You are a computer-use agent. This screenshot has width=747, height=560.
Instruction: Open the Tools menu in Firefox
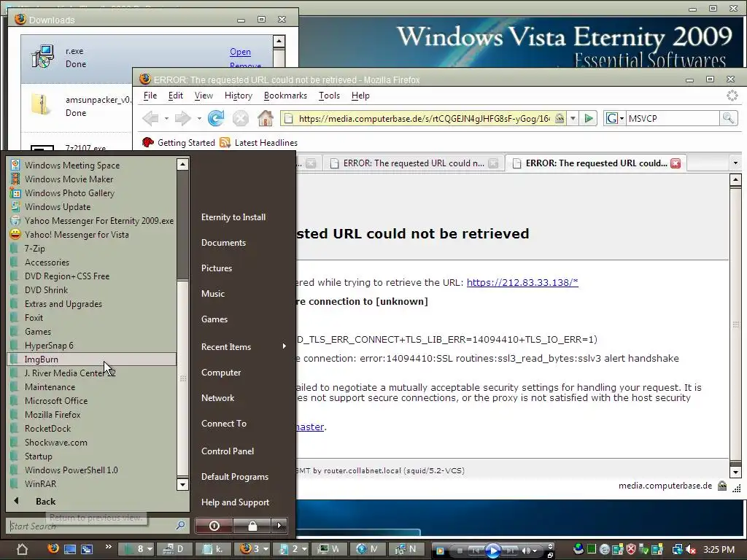coord(329,96)
